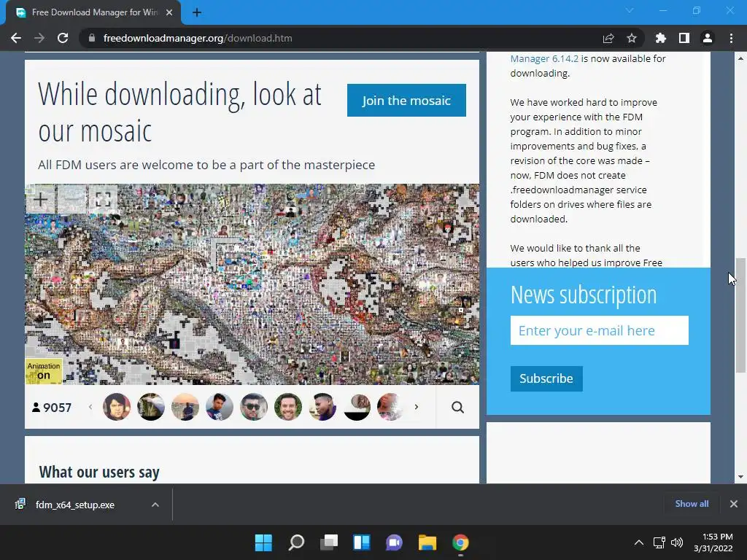Open Chrome side panel

pyautogui.click(x=684, y=38)
